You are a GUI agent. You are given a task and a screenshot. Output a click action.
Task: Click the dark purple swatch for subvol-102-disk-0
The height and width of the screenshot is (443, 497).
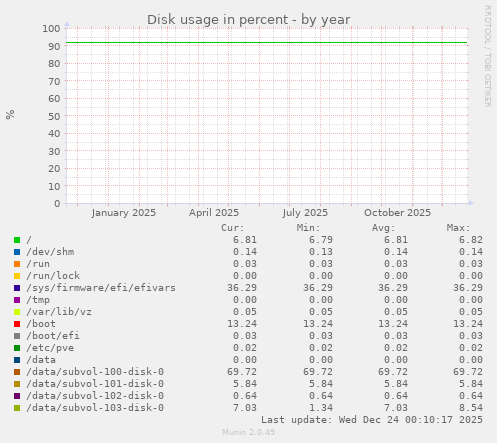pos(17,396)
